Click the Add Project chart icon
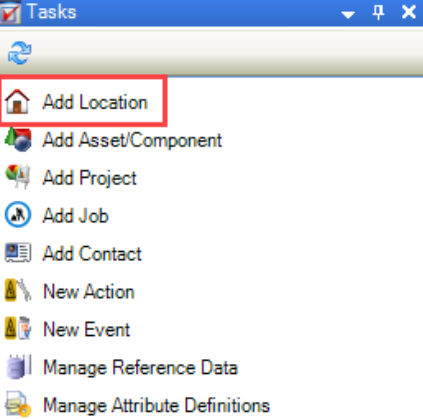Image resolution: width=423 pixels, height=419 pixels. pyautogui.click(x=18, y=177)
